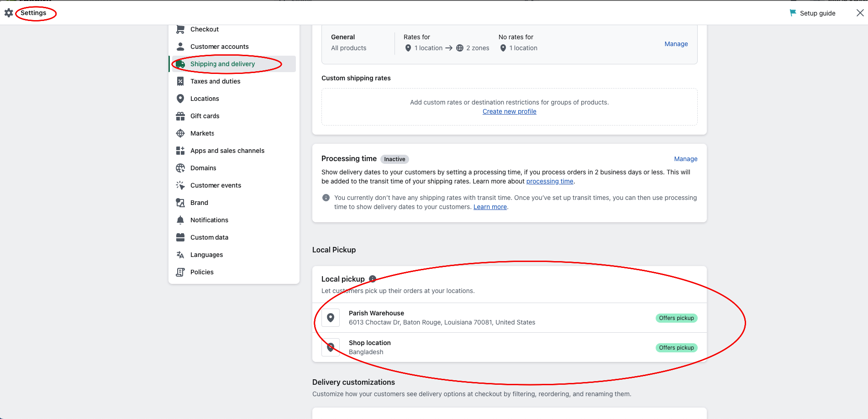Open Shop location Bangladesh pickup row
This screenshot has width=868, height=419.
pos(509,347)
